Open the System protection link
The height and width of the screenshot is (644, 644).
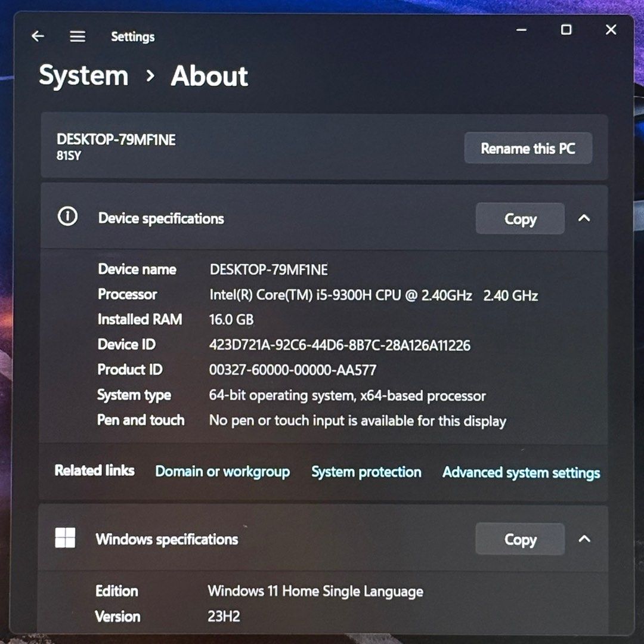[366, 472]
